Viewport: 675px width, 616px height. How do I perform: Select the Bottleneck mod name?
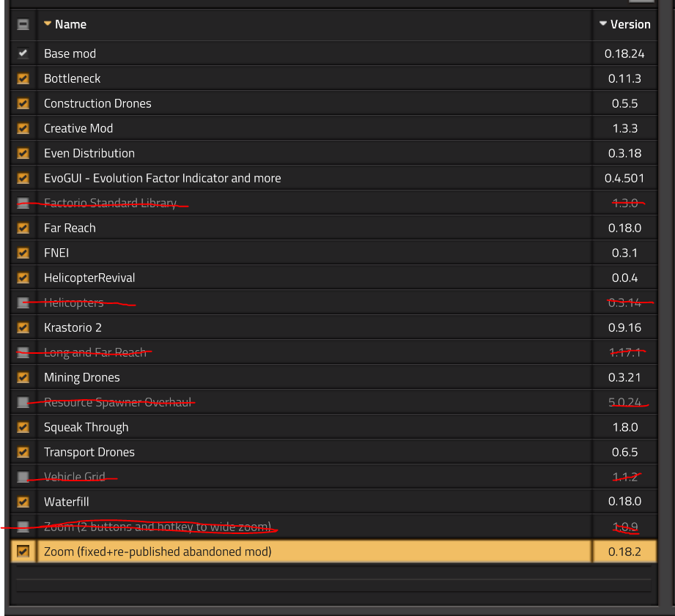(x=72, y=78)
